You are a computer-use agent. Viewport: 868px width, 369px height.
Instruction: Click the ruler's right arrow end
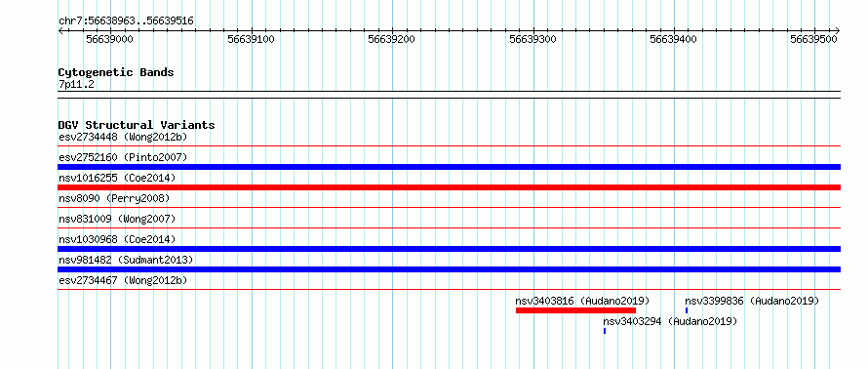click(x=838, y=30)
